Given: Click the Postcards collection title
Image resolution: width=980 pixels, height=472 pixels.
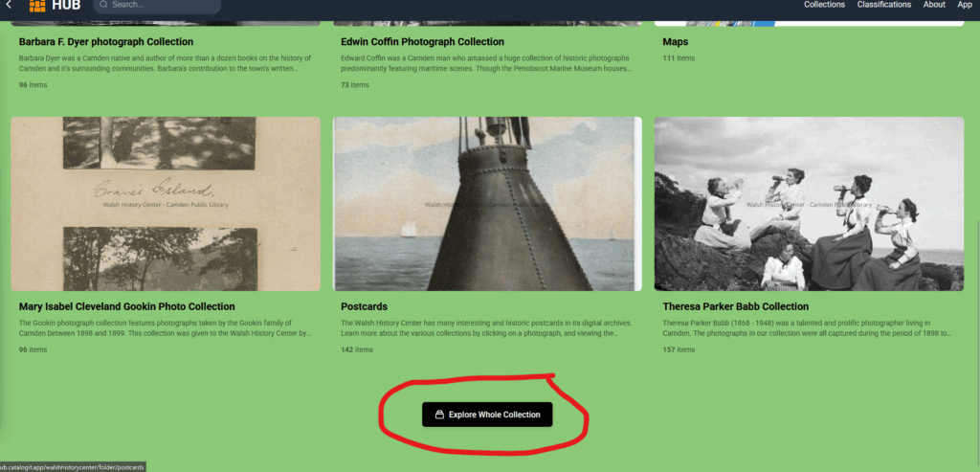Looking at the screenshot, I should (364, 306).
